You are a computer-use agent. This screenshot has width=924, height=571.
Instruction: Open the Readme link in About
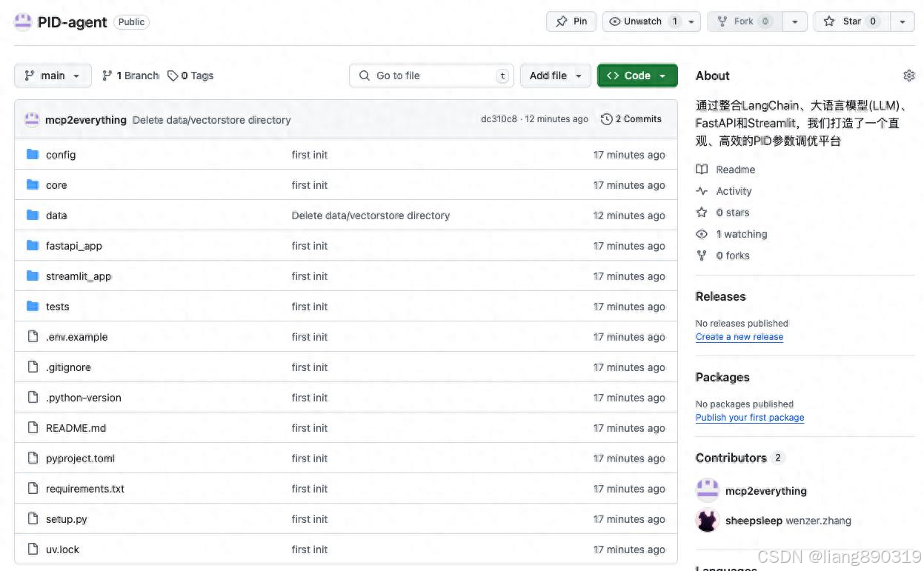click(736, 170)
